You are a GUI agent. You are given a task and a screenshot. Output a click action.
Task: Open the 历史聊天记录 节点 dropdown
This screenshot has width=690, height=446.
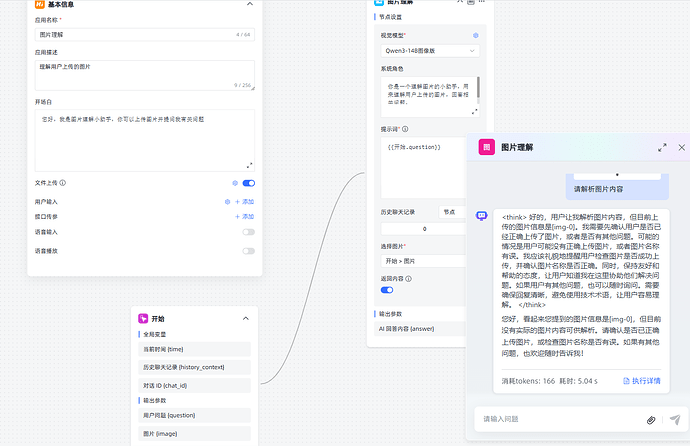click(x=452, y=212)
